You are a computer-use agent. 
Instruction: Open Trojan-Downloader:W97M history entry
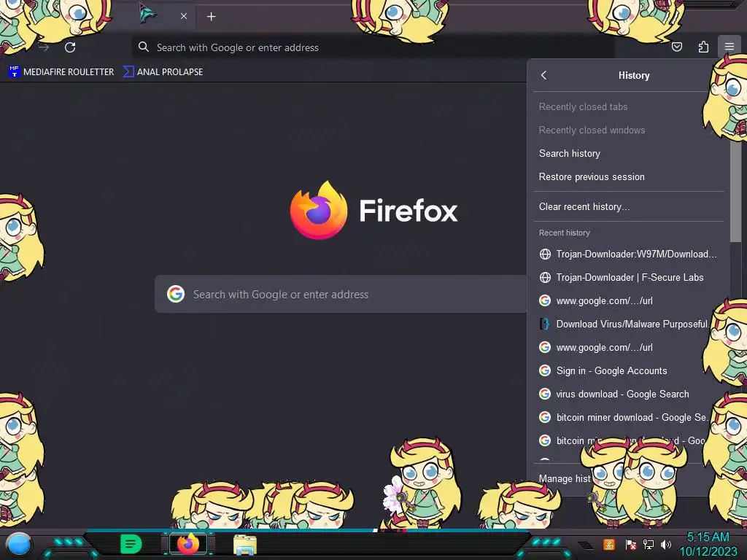tap(629, 254)
